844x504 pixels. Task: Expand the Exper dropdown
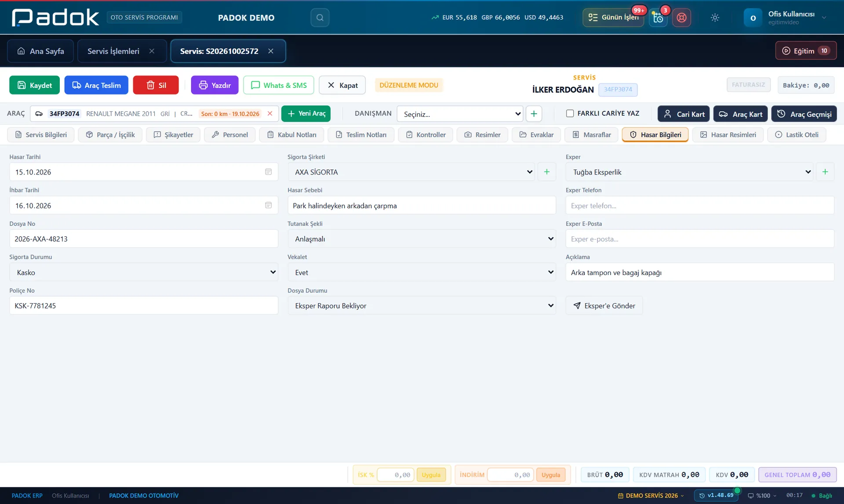point(689,172)
